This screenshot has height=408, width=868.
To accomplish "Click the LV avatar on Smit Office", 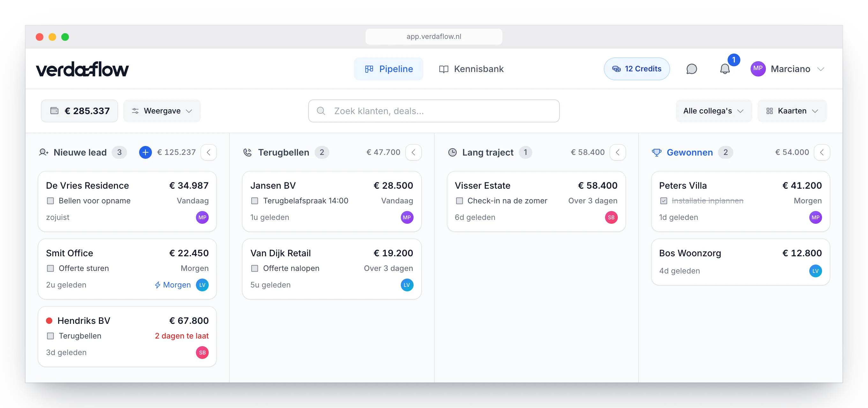I will (202, 285).
